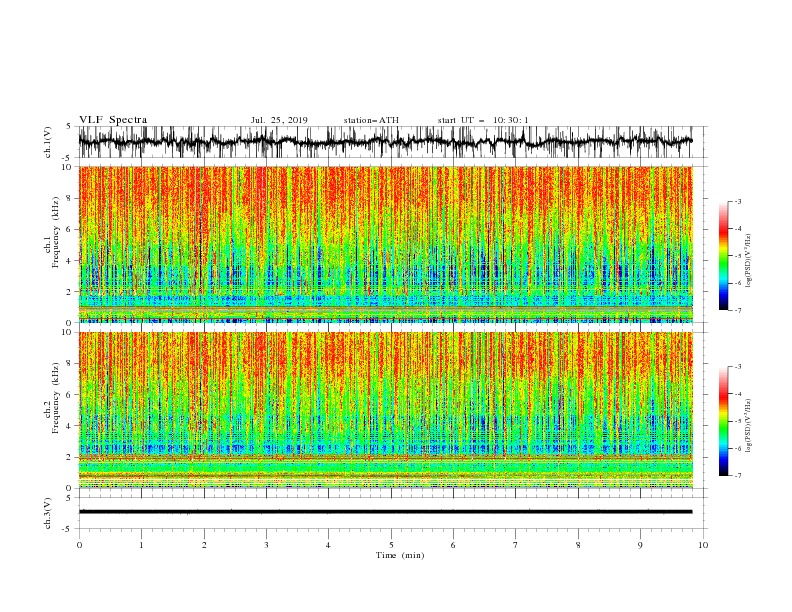Click the "-7" label on ch.1 color bar

coord(738,310)
